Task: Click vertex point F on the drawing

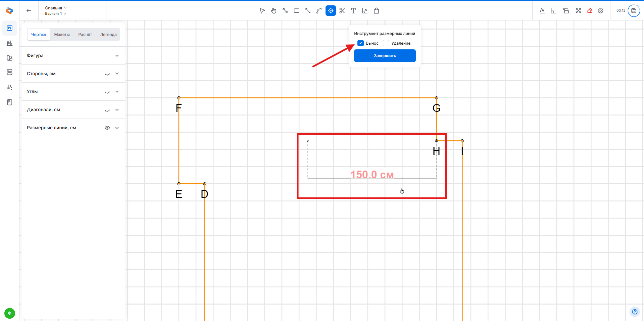Action: [179, 98]
